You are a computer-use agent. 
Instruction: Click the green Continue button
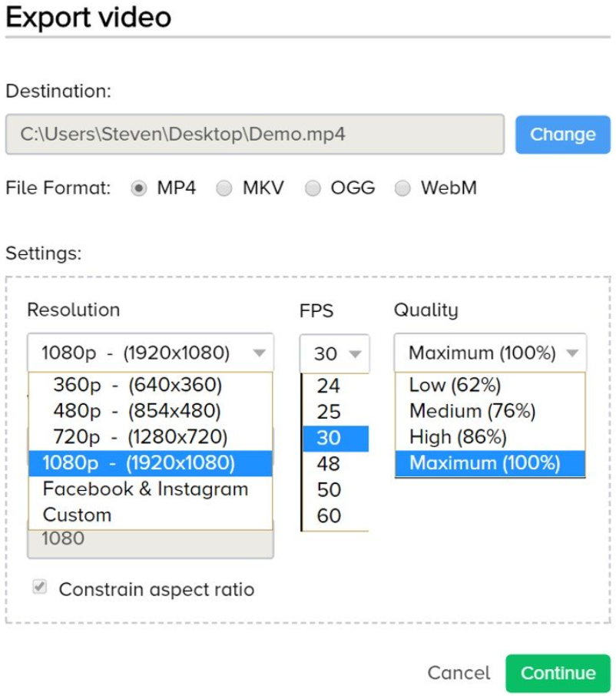point(558,673)
